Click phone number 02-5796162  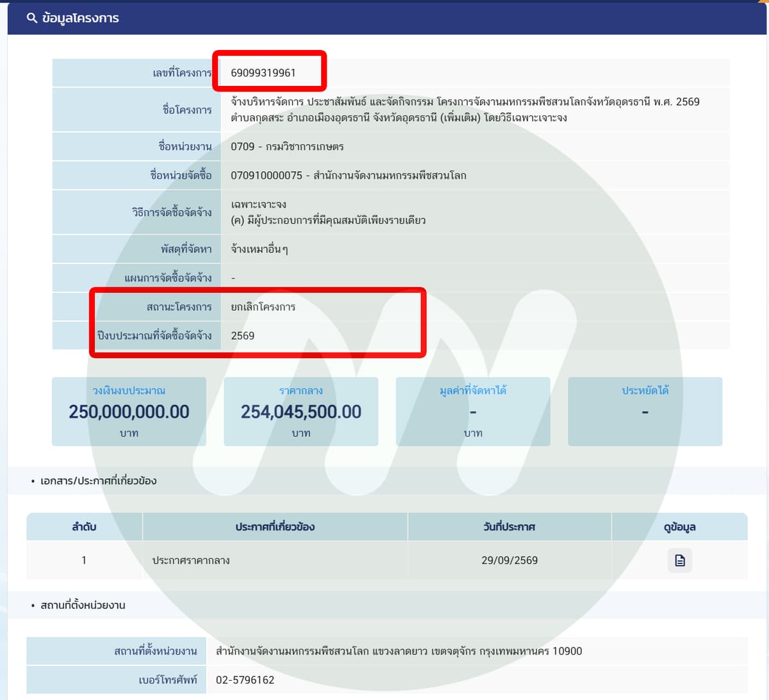click(245, 680)
